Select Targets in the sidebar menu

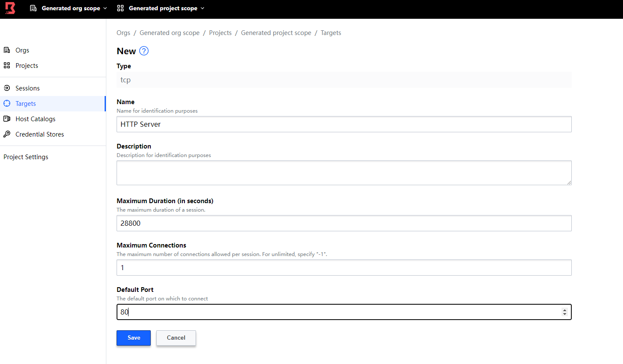tap(26, 103)
